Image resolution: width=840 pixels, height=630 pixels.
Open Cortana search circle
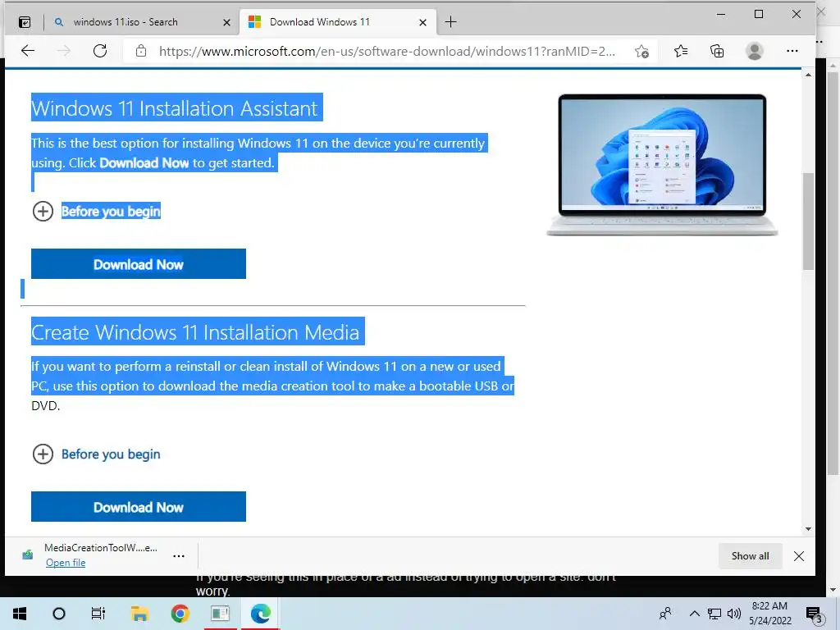pos(59,614)
